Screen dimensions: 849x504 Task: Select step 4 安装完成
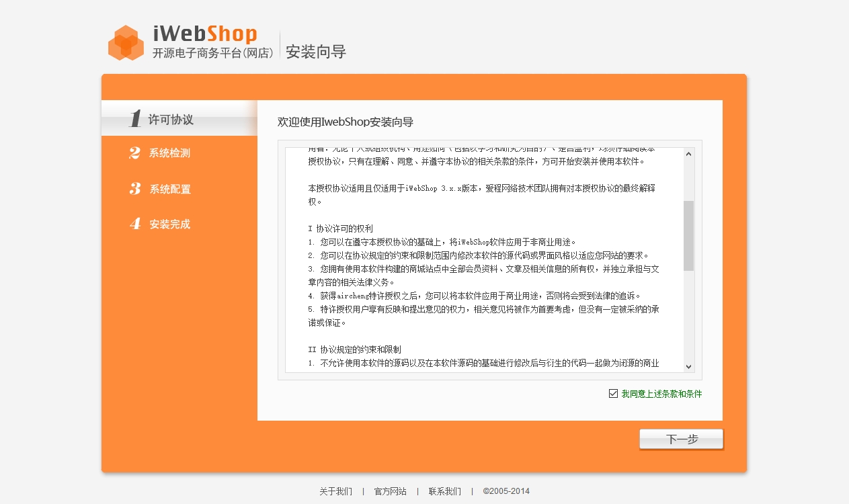coord(160,224)
